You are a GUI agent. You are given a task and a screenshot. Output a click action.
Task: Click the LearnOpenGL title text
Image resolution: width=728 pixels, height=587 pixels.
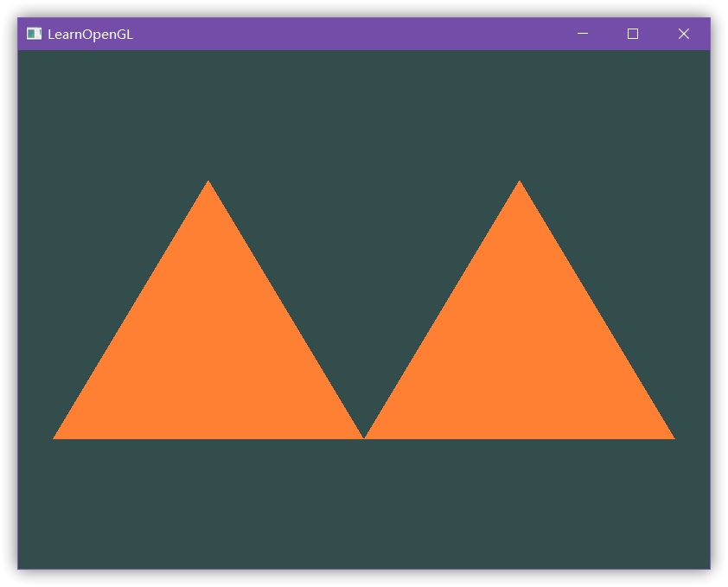tap(90, 35)
